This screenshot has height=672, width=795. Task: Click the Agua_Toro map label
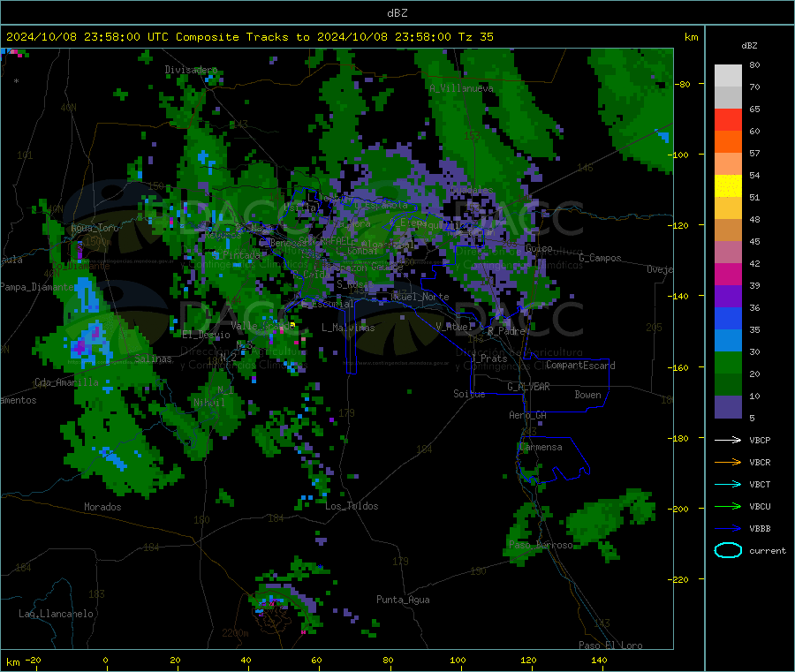tap(95, 228)
